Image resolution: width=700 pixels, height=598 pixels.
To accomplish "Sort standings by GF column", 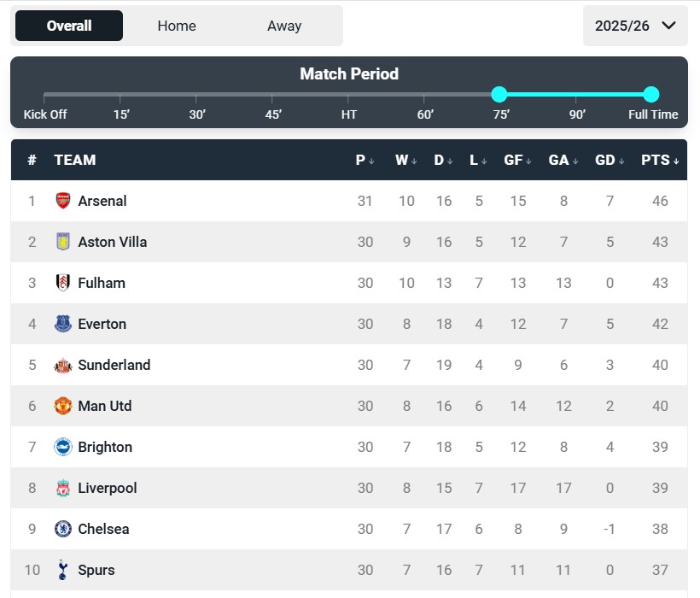I will click(517, 160).
